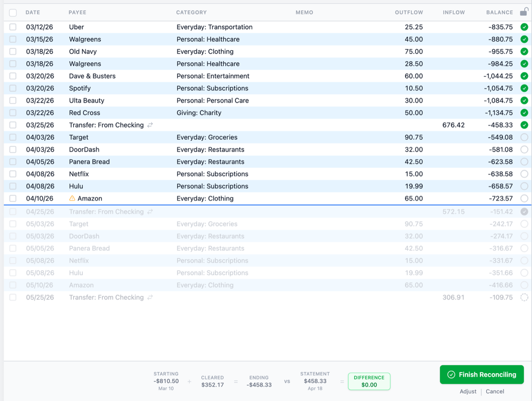
Task: Mark 04/05/26 Panera Bread as cleared
Action: (524, 162)
